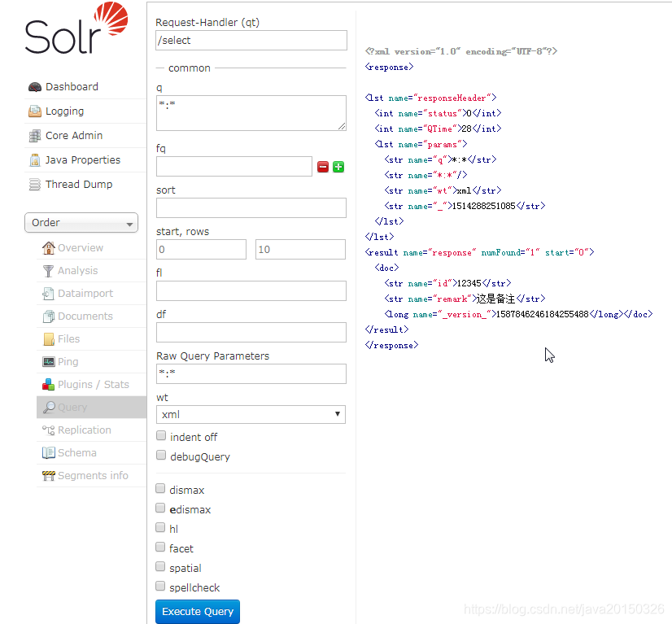Click the Segments info barrier icon
This screenshot has height=624, width=672.
(49, 476)
